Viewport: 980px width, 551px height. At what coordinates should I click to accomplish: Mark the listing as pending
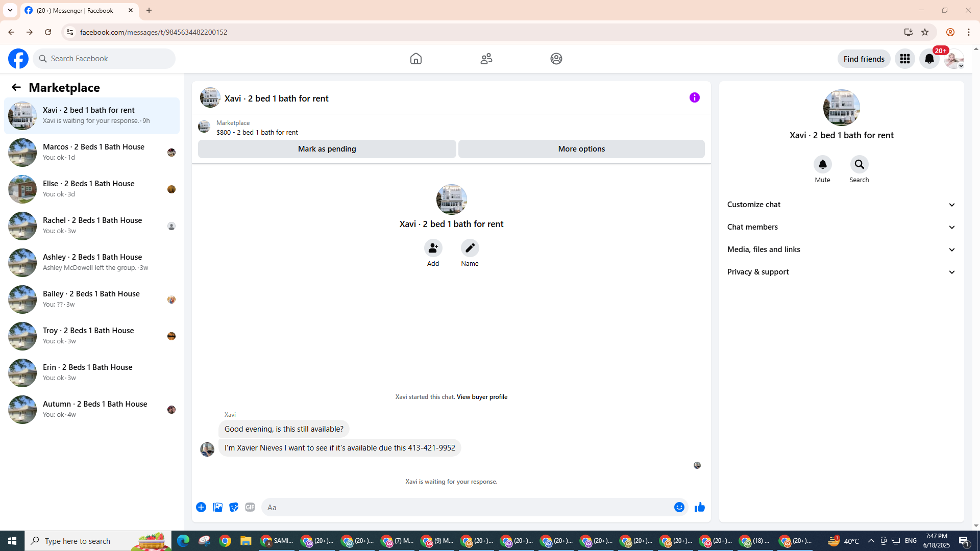(x=327, y=149)
